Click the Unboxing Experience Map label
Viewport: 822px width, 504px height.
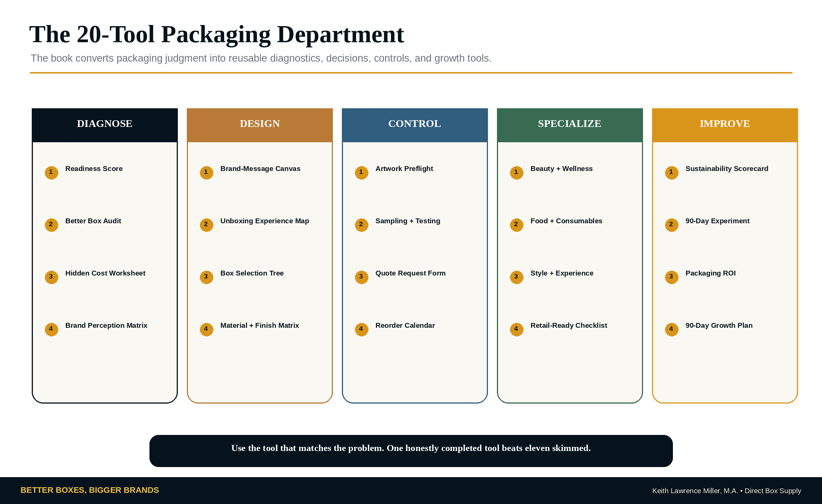tap(265, 221)
